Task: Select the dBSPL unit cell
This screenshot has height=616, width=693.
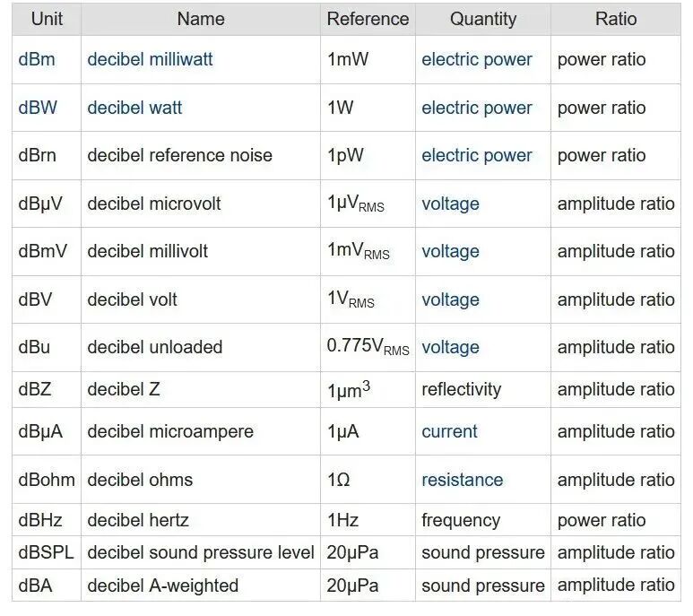Action: pos(47,552)
